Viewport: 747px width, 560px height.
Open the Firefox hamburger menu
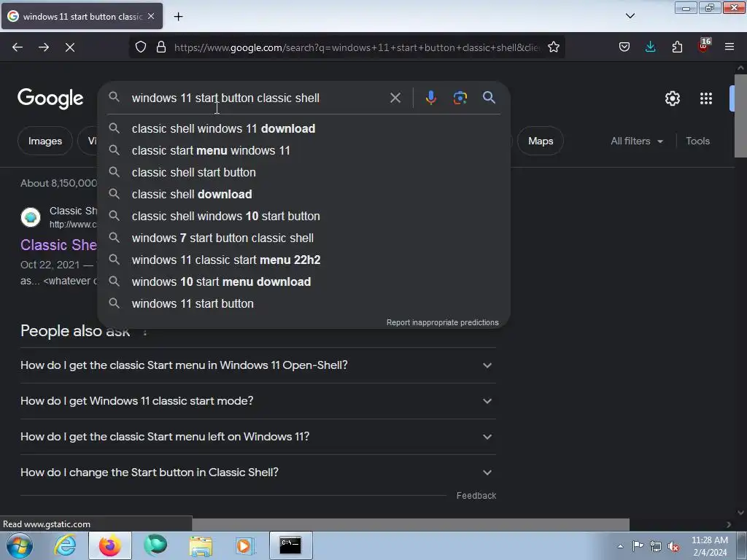(x=729, y=47)
